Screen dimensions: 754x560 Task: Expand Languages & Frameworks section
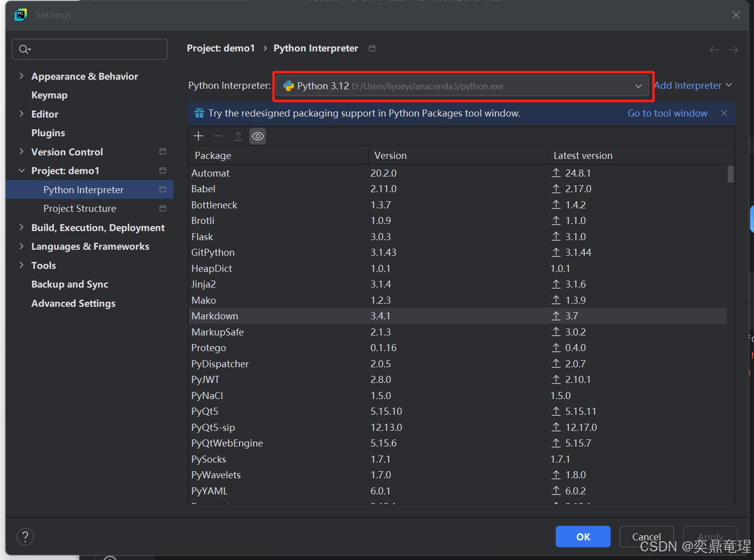pos(21,246)
